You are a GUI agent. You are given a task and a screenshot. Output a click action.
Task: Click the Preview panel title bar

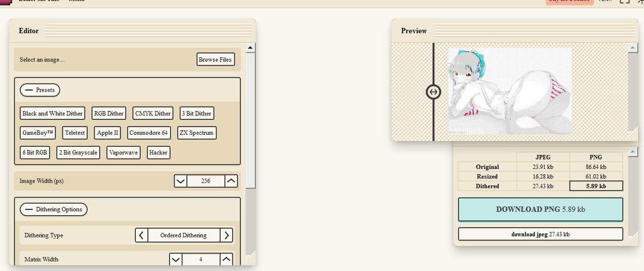(515, 31)
